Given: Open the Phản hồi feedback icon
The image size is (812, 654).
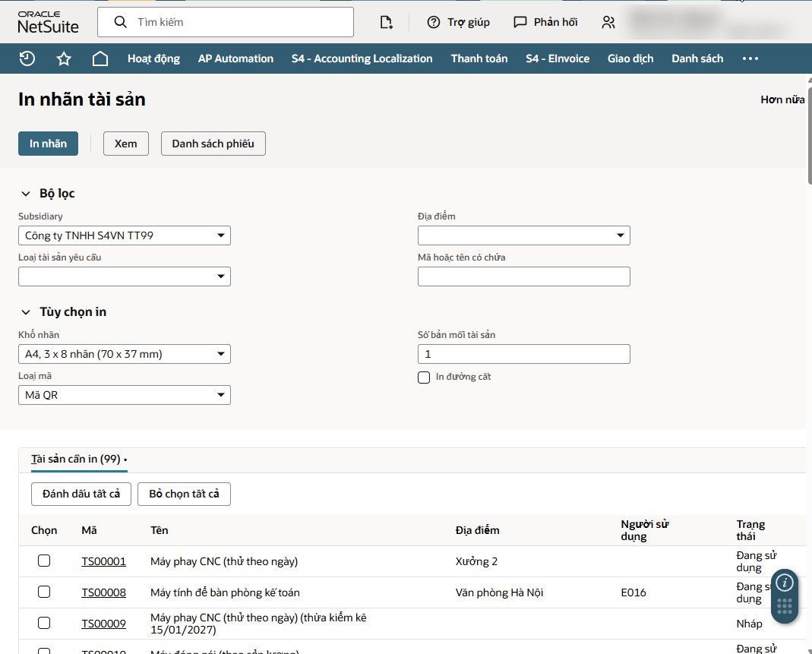Looking at the screenshot, I should (520, 22).
